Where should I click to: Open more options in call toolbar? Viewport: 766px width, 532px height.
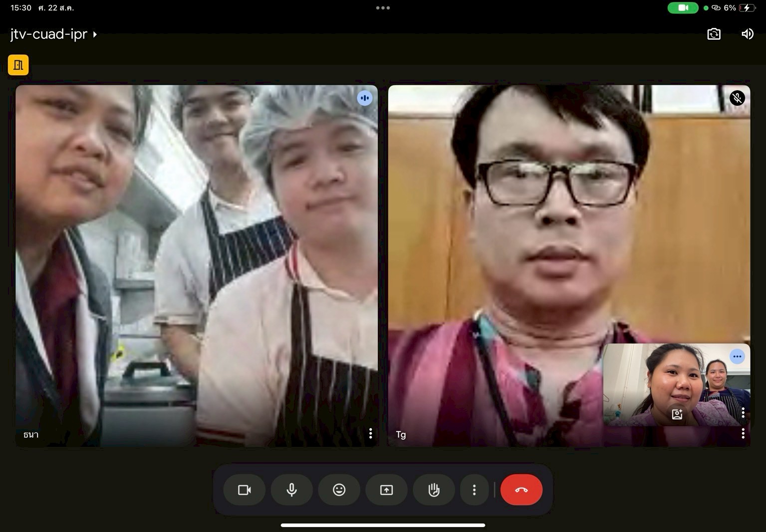tap(474, 490)
